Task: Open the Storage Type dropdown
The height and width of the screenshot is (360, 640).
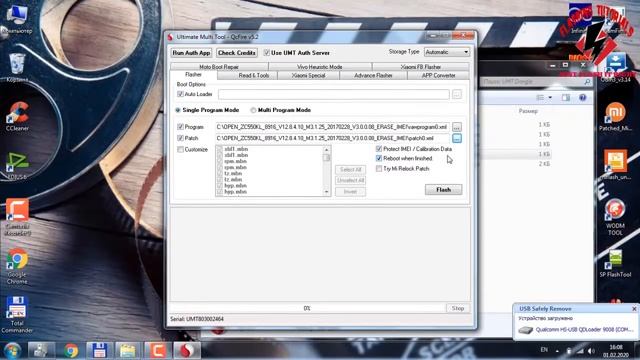Action: point(447,52)
